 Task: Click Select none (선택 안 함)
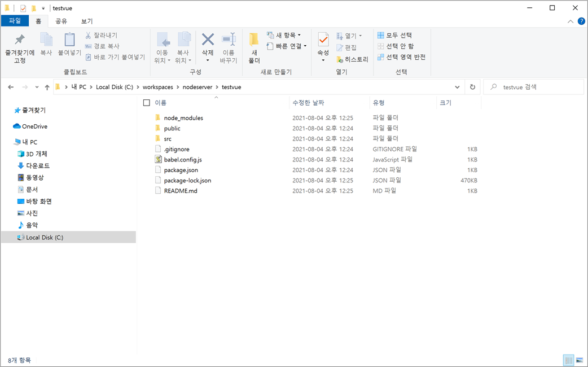(396, 46)
